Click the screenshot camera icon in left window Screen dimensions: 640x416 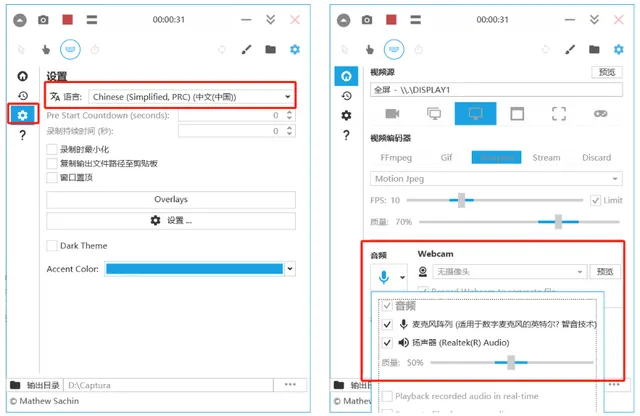(43, 20)
